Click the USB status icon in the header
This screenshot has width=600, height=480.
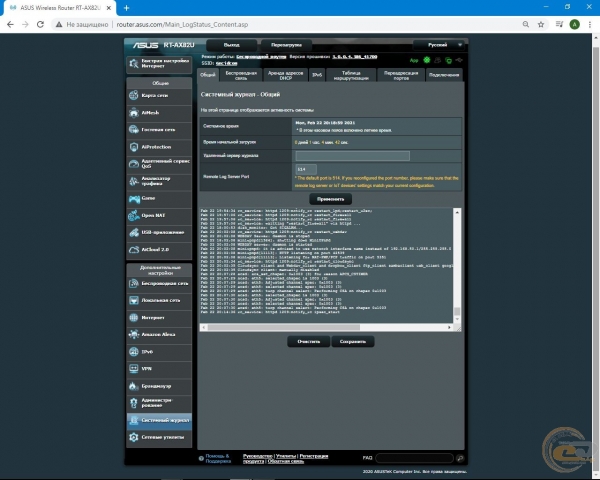[458, 60]
